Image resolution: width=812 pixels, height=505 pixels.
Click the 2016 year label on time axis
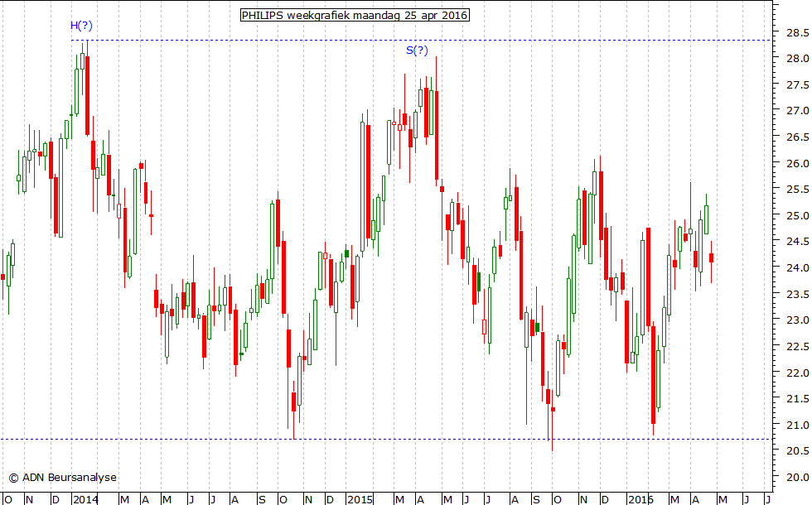coord(640,499)
